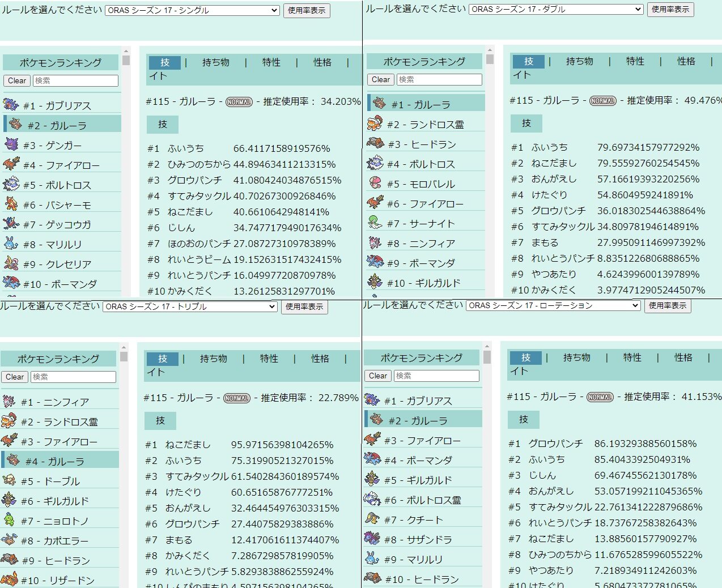Click the Mawile (クチート) sprite in Rotation
722x588 pixels.
tap(372, 519)
